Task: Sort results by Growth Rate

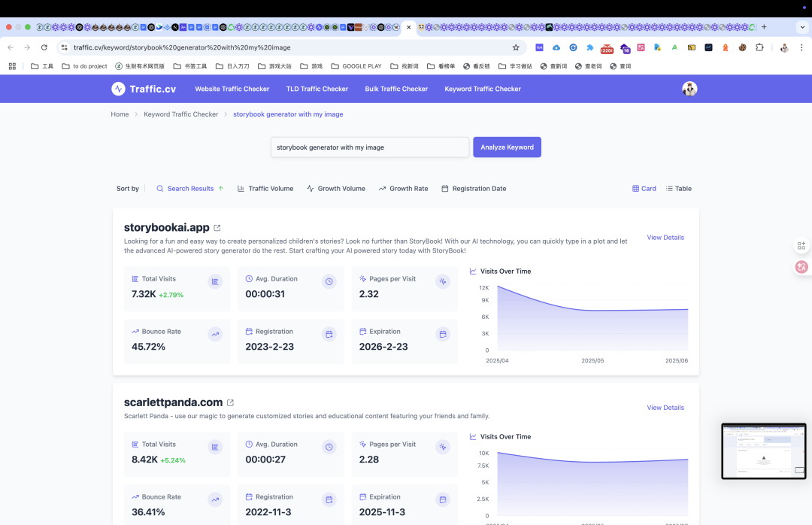Action: pos(404,189)
